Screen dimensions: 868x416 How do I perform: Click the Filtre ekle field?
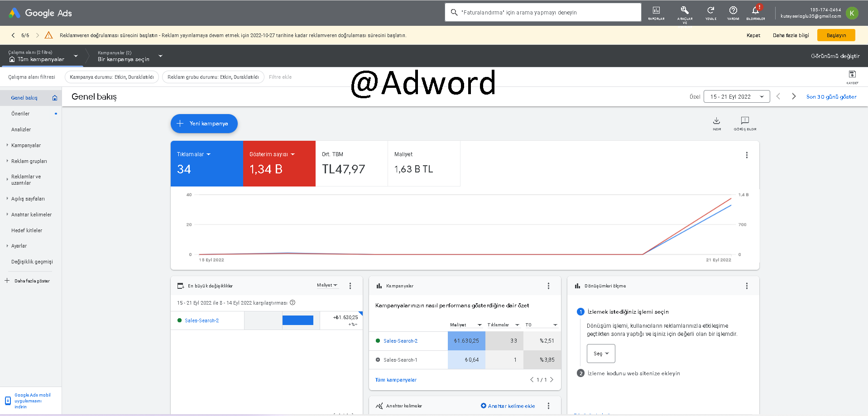coord(280,77)
